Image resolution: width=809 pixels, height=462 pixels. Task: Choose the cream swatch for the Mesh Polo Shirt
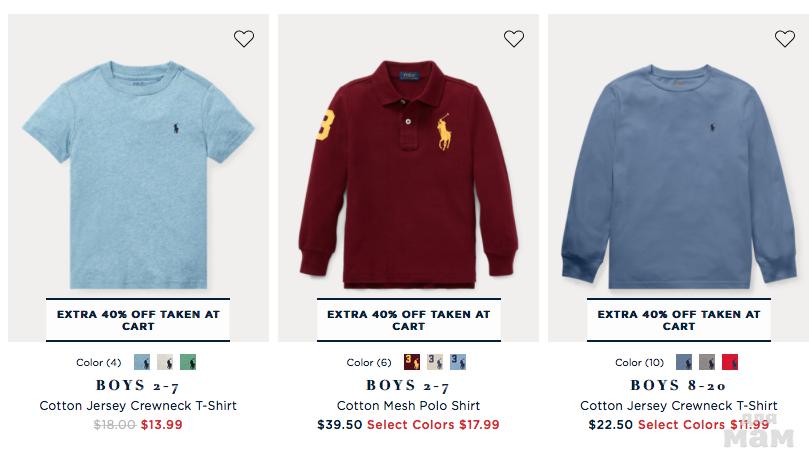434,362
